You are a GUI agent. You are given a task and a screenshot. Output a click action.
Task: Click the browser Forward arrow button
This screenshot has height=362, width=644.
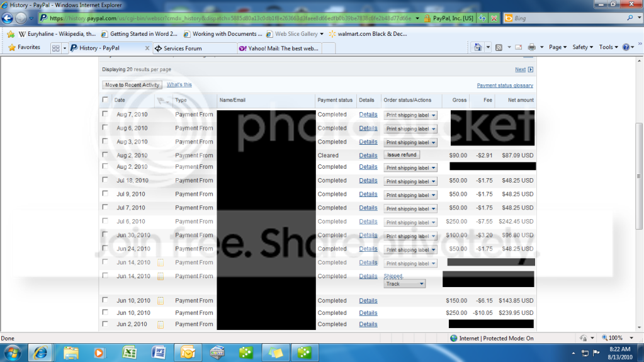point(21,18)
